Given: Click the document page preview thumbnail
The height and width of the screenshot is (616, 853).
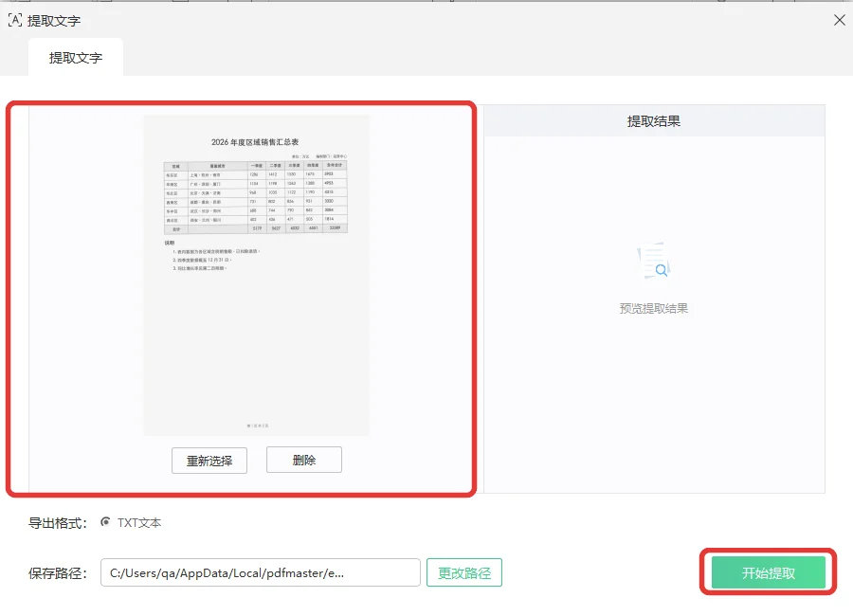Looking at the screenshot, I should click(x=257, y=276).
